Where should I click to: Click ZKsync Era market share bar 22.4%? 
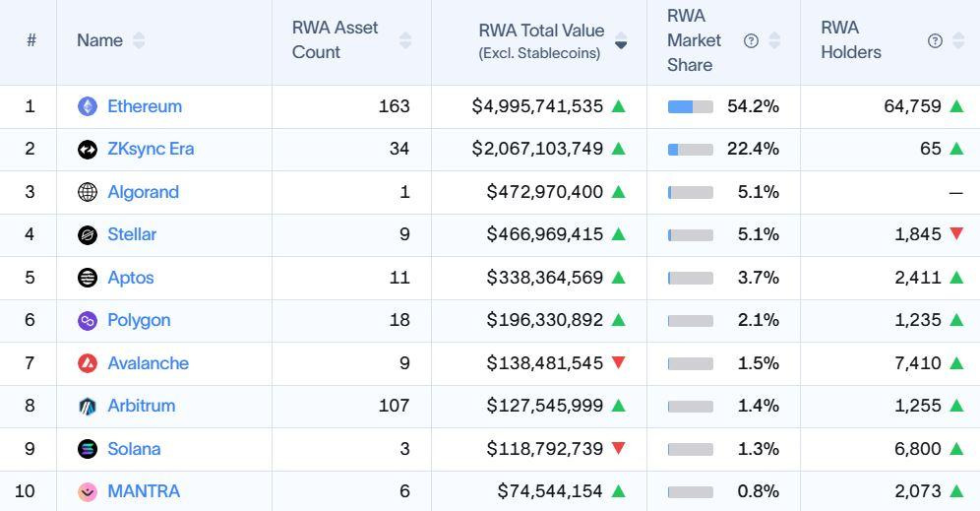tap(690, 150)
